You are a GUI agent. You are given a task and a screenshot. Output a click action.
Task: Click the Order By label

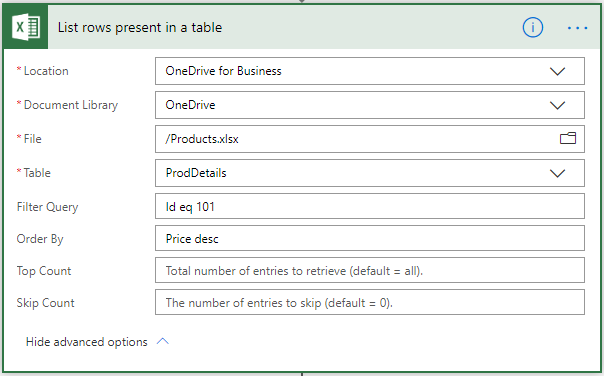[40, 239]
